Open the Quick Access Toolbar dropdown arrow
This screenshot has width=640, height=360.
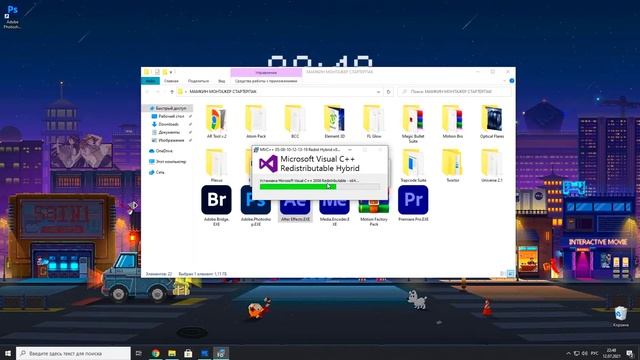[x=171, y=72]
